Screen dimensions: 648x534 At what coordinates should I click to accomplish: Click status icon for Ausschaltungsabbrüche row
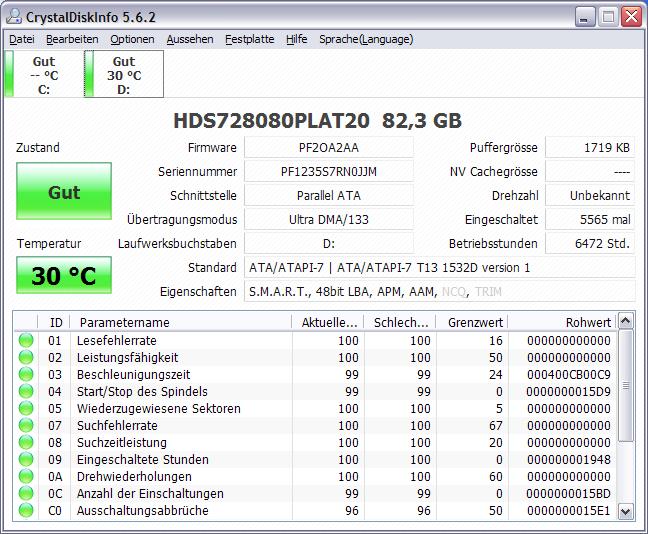[26, 510]
